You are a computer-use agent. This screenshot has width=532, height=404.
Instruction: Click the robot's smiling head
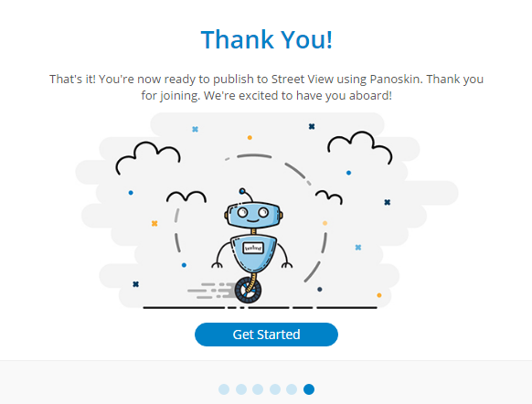click(253, 215)
